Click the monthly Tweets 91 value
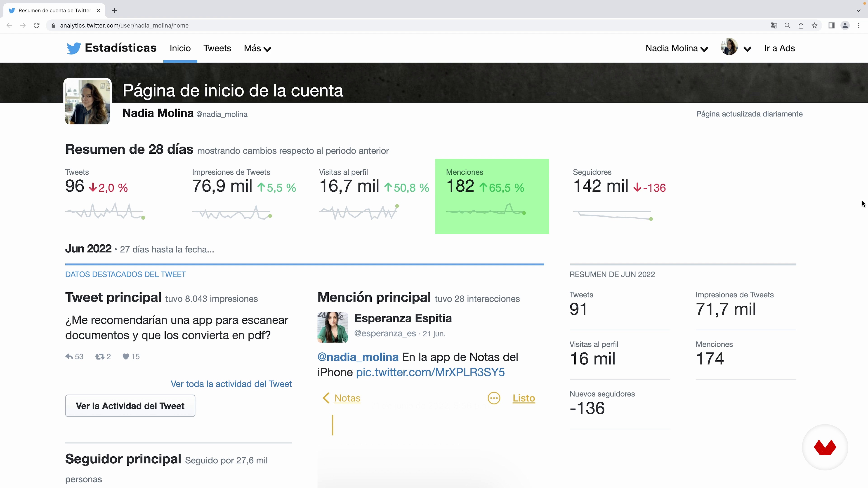The image size is (868, 488). (x=578, y=309)
